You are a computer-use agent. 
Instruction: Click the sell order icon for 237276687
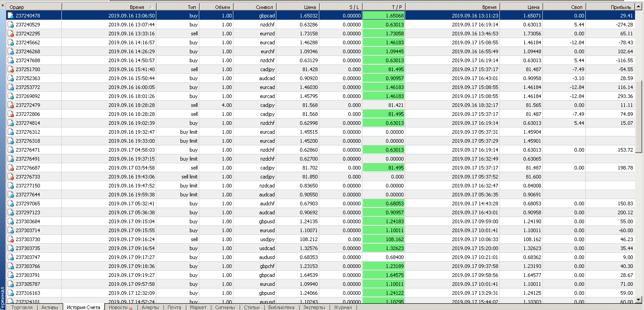11,168
